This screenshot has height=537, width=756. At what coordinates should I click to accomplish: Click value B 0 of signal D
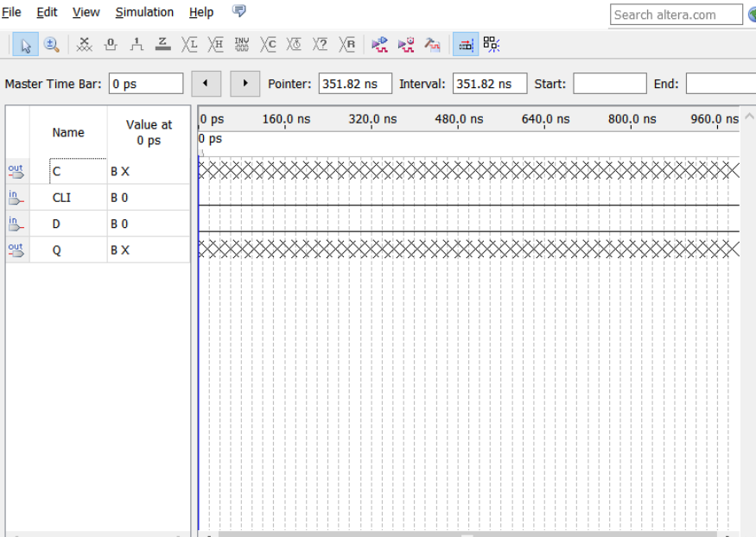pyautogui.click(x=119, y=224)
